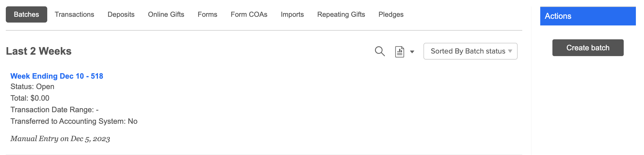The height and width of the screenshot is (155, 644).
Task: Click the Manual Entry on Dec 5, 2023 note
Action: click(60, 139)
